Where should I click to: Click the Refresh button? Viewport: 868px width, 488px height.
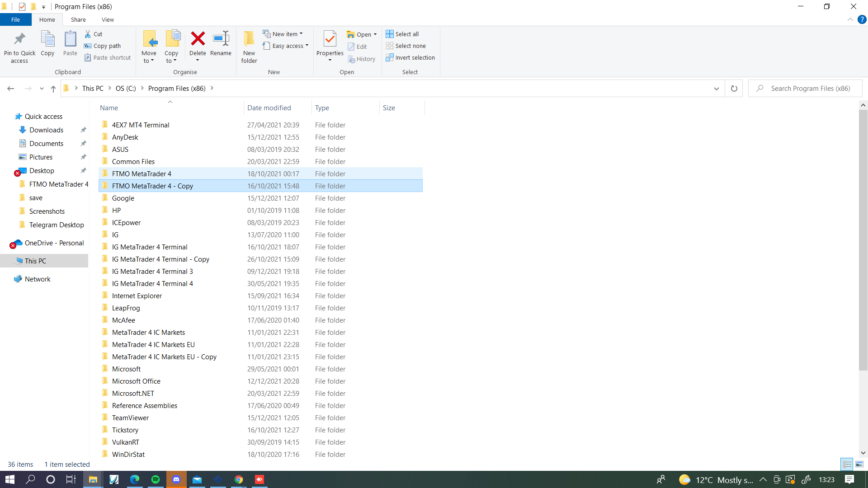tap(734, 89)
